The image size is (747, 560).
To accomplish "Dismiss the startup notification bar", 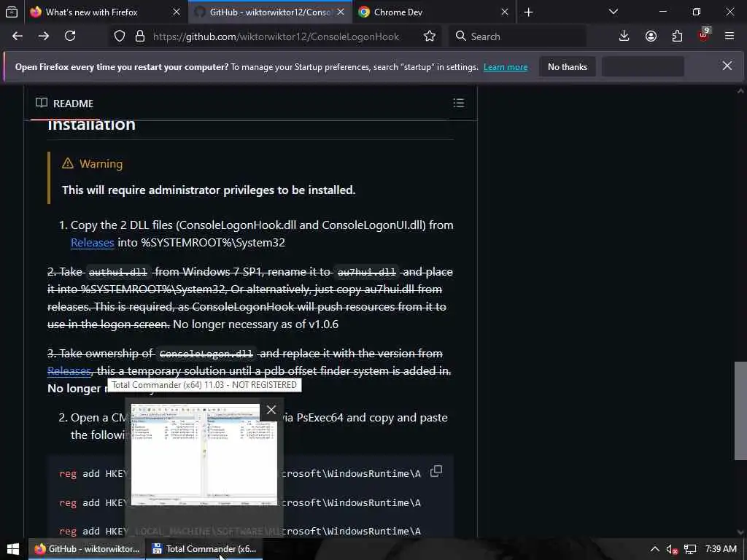I will [727, 66].
